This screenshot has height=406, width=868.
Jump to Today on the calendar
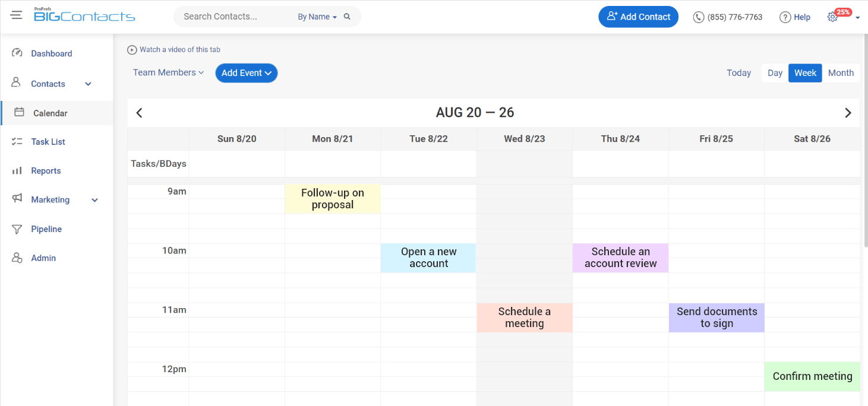click(x=738, y=72)
